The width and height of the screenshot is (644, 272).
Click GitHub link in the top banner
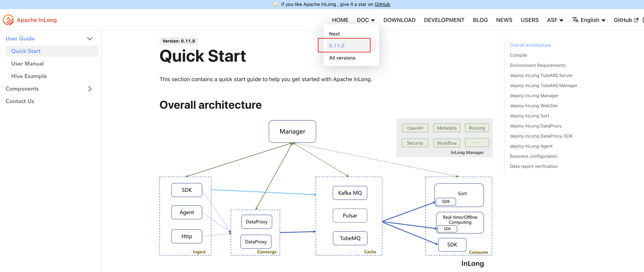pos(382,4)
